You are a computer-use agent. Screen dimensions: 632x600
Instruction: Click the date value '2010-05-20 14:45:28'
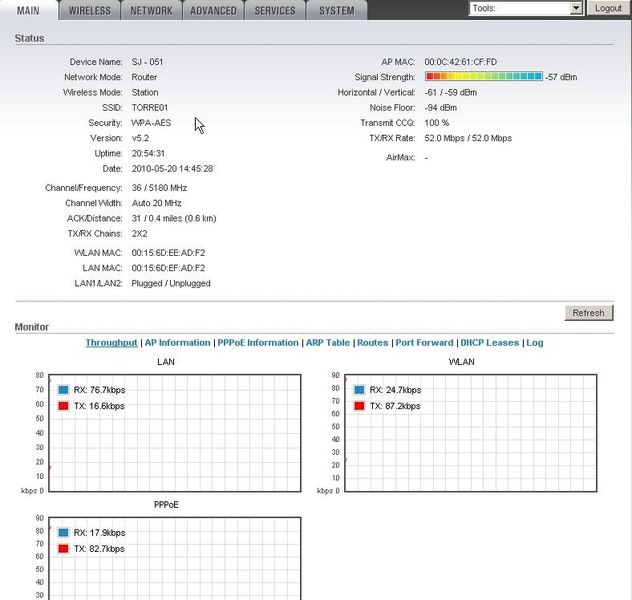(172, 168)
